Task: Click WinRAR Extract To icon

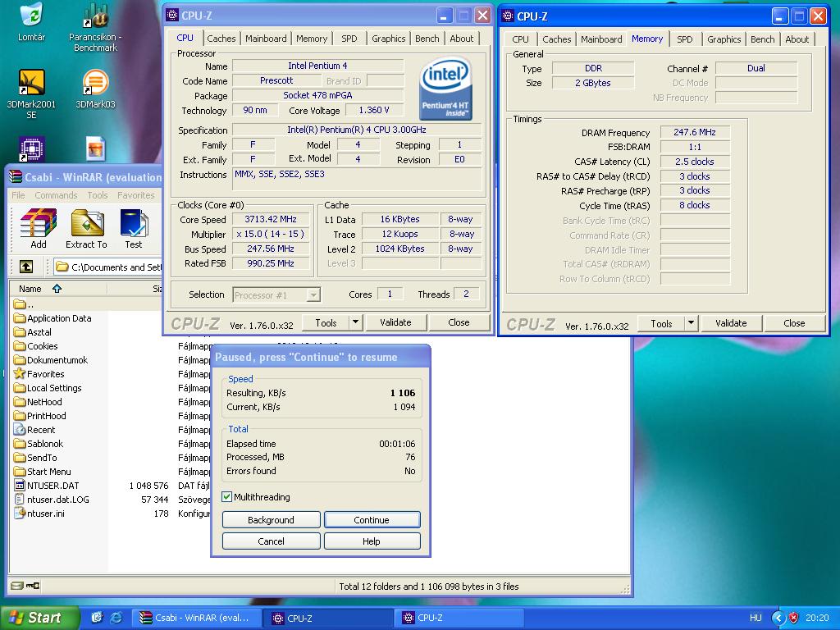Action: click(86, 230)
